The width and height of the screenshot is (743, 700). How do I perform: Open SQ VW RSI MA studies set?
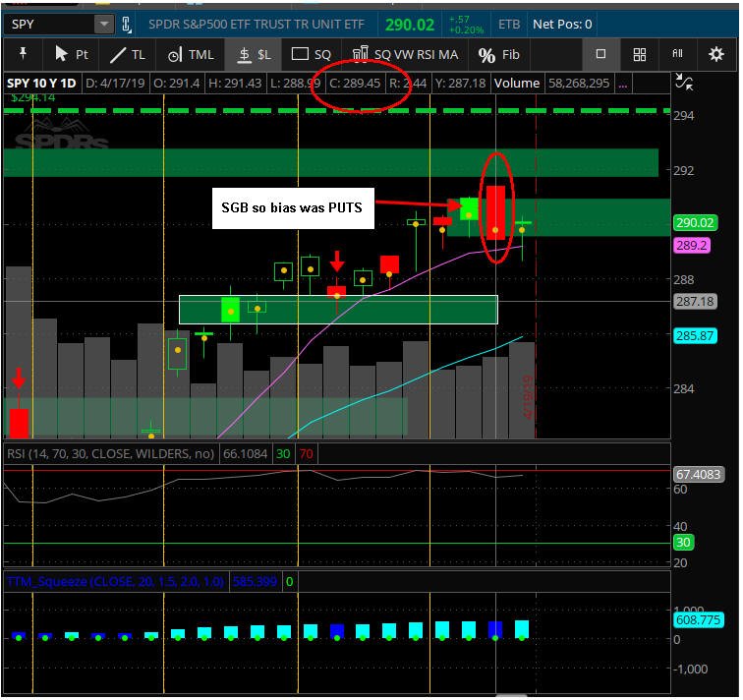(405, 54)
